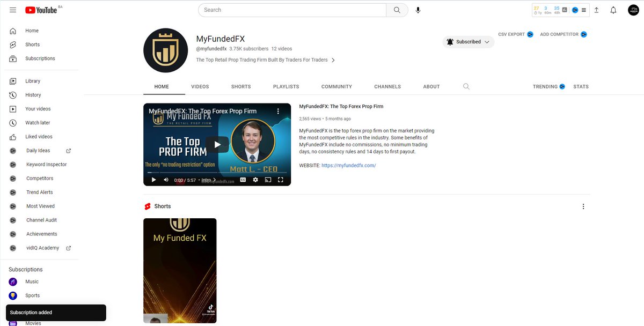Click the channel search magnifier icon

click(466, 86)
